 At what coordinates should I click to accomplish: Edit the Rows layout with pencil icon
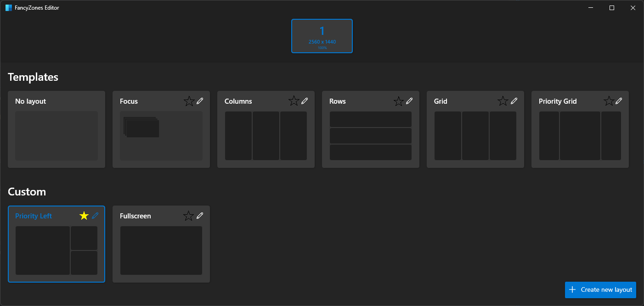tap(409, 101)
